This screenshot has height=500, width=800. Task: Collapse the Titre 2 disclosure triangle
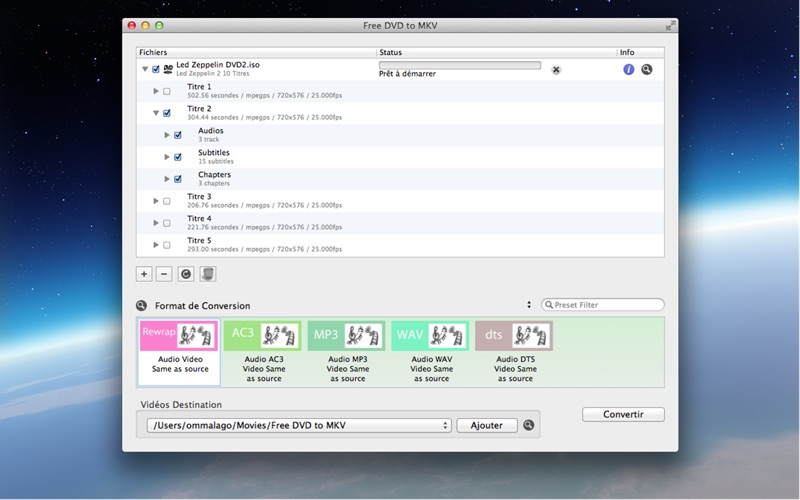click(156, 113)
